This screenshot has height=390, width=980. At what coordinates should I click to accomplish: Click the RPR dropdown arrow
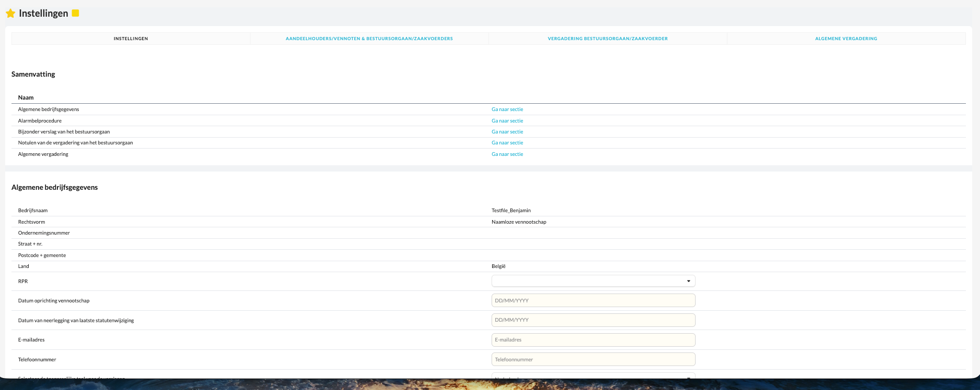[x=688, y=281]
